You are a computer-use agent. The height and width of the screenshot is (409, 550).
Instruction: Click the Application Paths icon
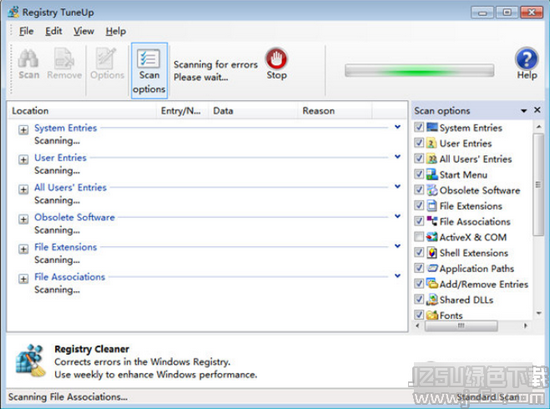tap(432, 268)
